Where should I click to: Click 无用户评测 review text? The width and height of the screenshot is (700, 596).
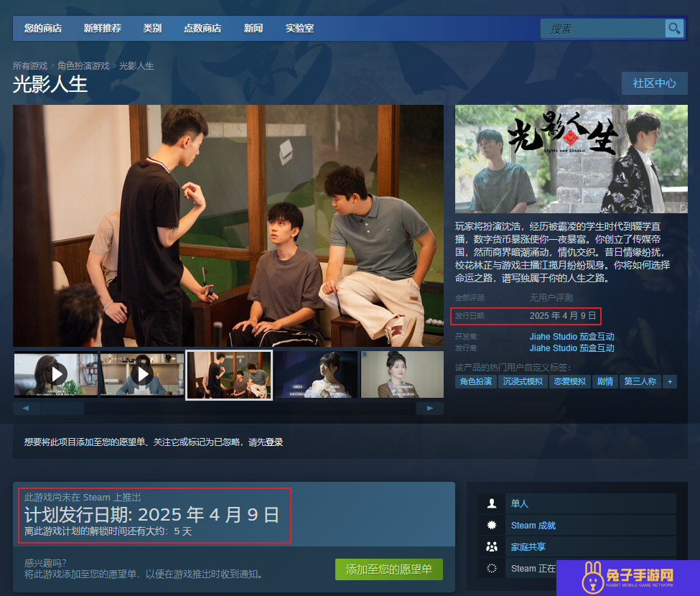tap(551, 297)
